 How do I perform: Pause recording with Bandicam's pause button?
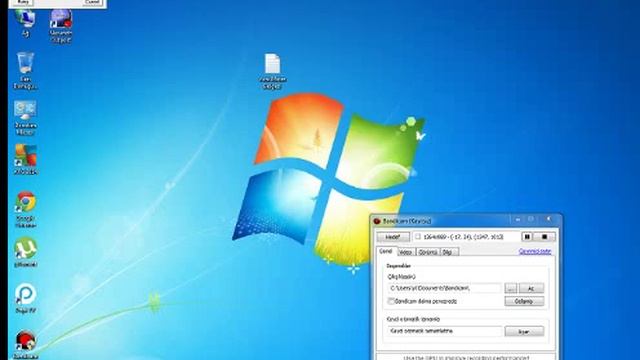tap(527, 237)
